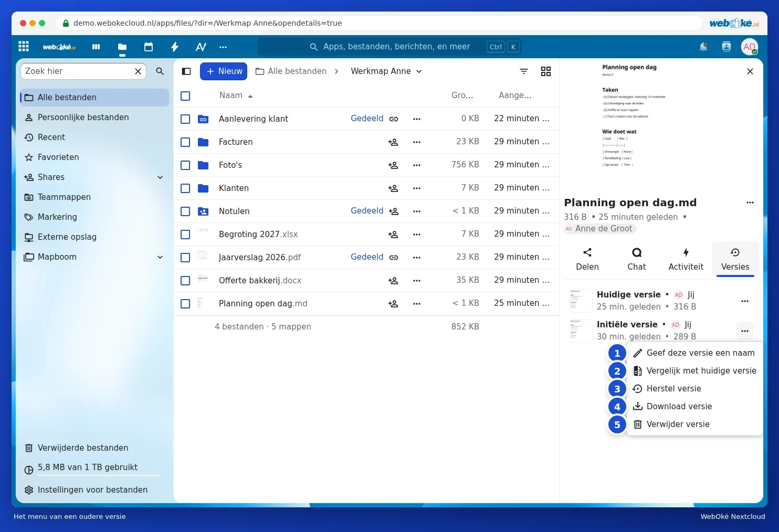This screenshot has width=779, height=532.
Task: Open the Activity lightning bolt icon in top bar
Action: click(175, 47)
